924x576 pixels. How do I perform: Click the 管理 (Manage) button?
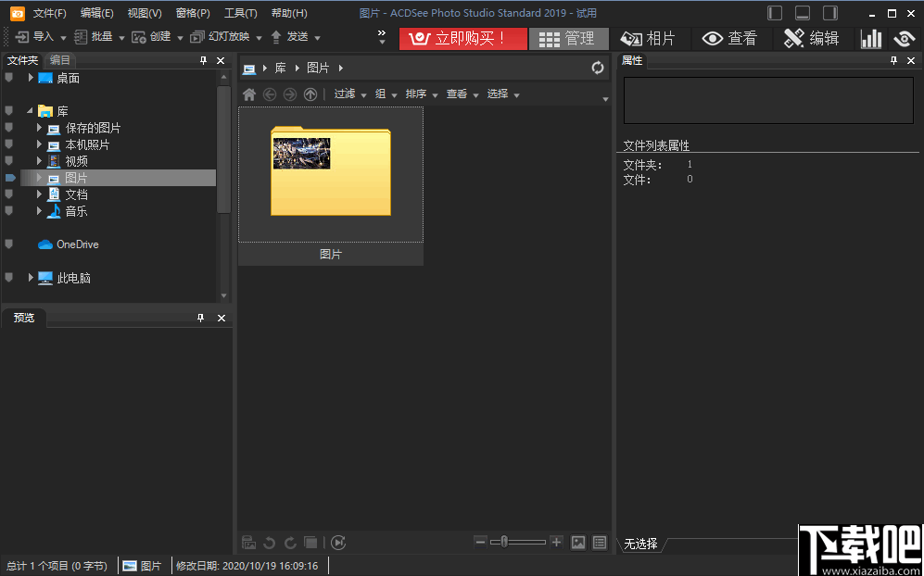pyautogui.click(x=568, y=38)
